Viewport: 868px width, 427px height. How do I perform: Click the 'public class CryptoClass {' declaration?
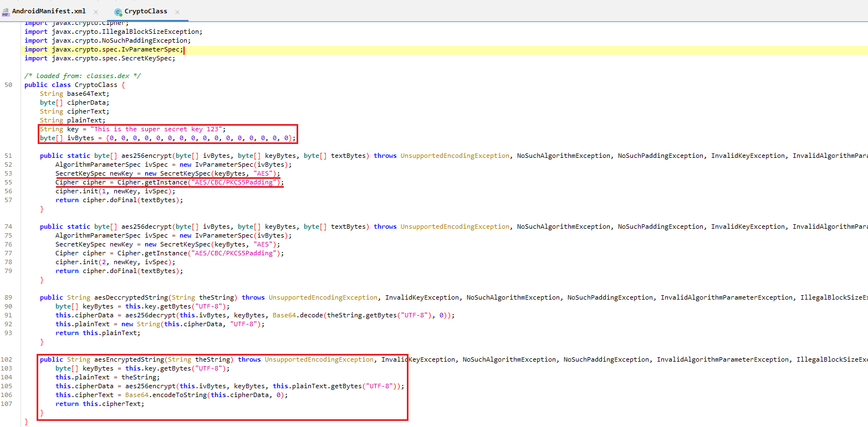(75, 85)
